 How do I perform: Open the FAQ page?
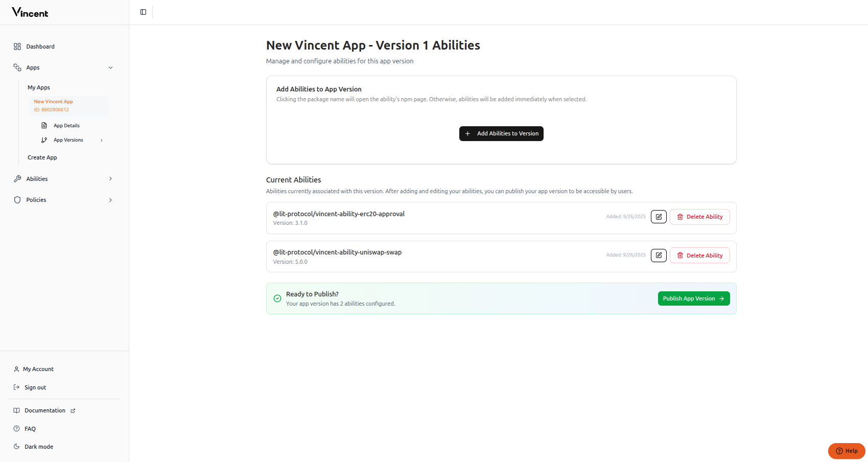coord(30,428)
